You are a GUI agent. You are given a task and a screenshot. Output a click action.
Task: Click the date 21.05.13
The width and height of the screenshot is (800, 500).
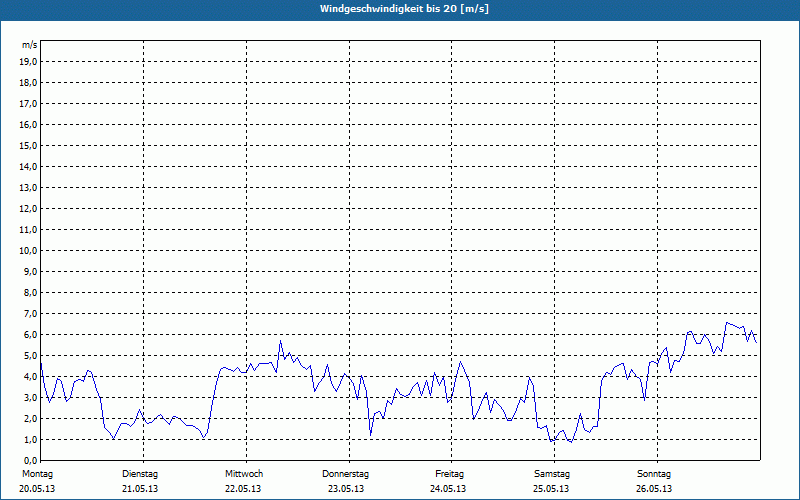click(x=140, y=489)
